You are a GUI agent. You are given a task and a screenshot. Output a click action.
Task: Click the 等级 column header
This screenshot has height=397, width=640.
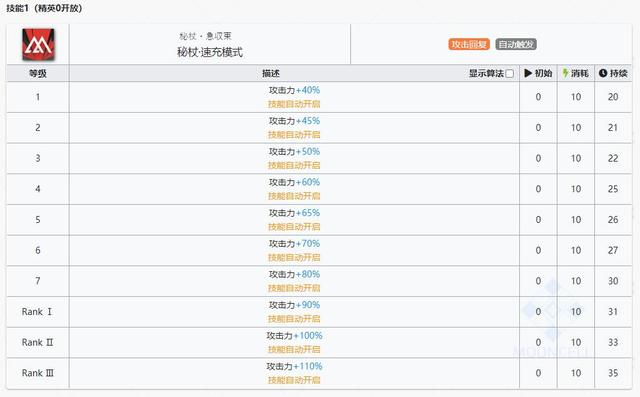click(x=38, y=73)
